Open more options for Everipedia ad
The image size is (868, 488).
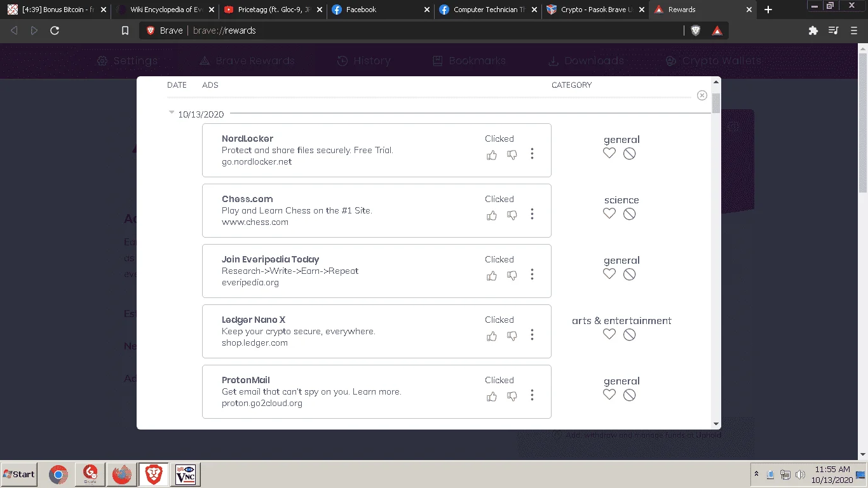(x=532, y=274)
